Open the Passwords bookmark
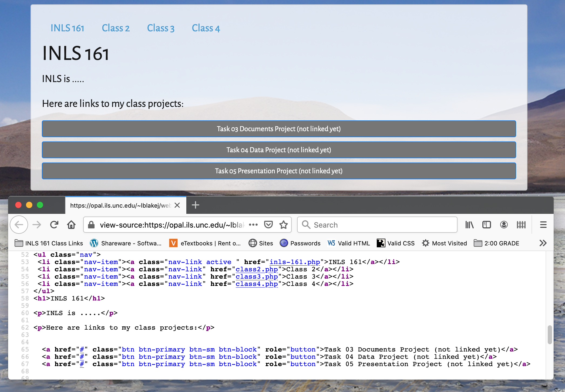The height and width of the screenshot is (392, 565). (300, 243)
